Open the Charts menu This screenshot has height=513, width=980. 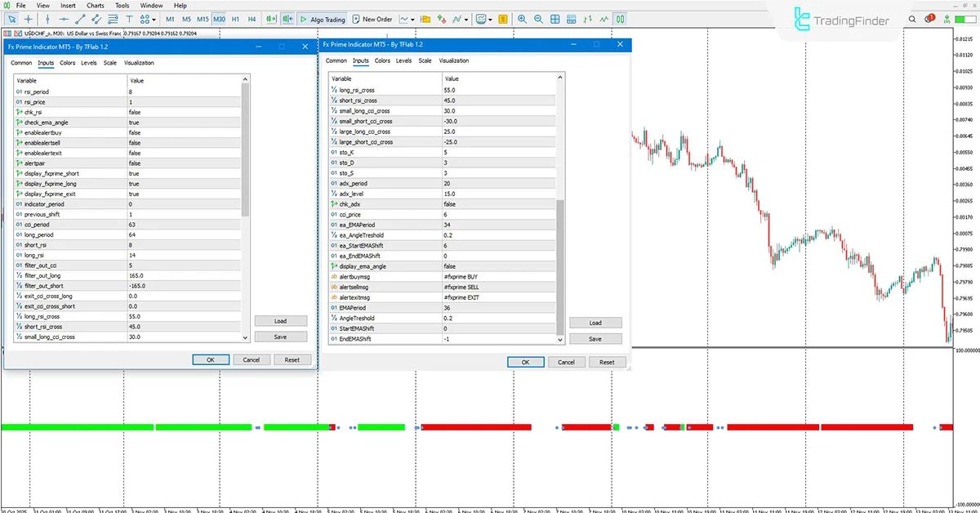(x=95, y=5)
